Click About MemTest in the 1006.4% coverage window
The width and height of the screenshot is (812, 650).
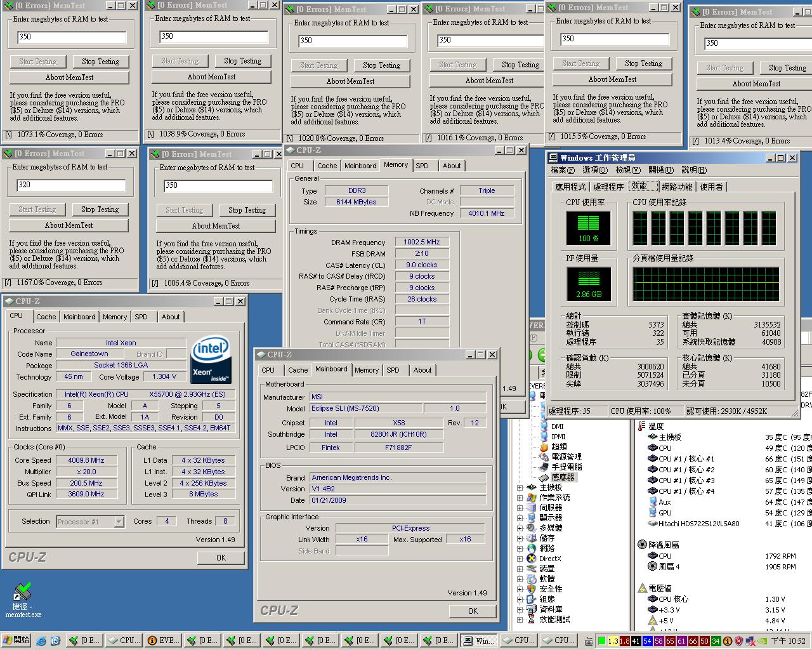click(x=216, y=226)
